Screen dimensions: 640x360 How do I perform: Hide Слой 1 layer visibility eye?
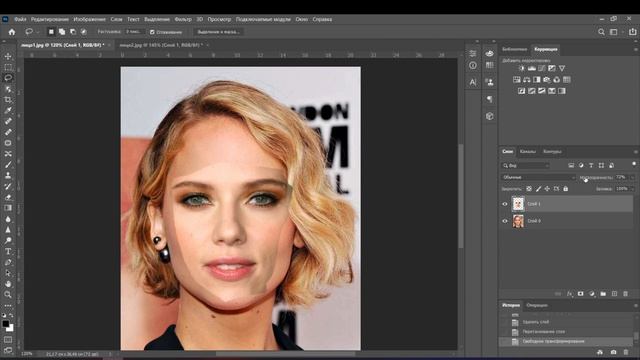(x=505, y=204)
